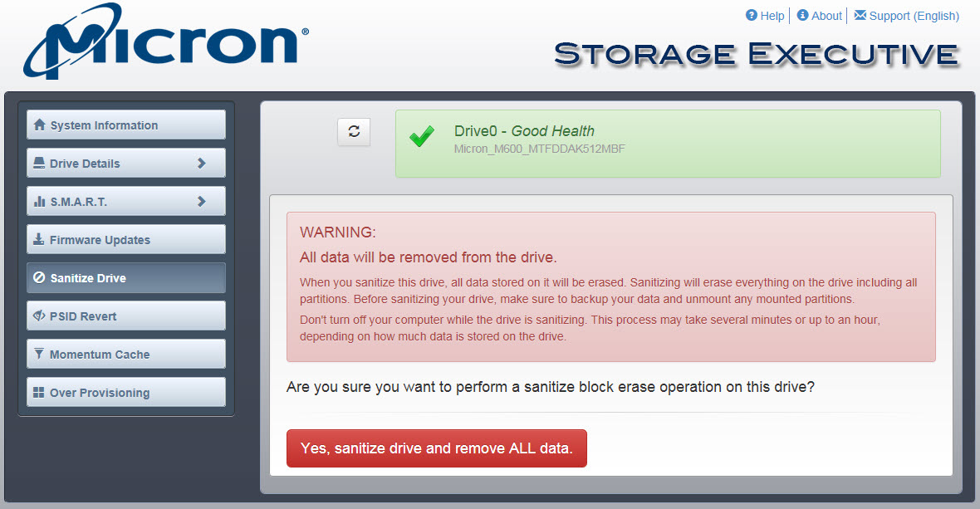This screenshot has width=980, height=509.
Task: Open the PSID Revert menu item
Action: (x=126, y=316)
